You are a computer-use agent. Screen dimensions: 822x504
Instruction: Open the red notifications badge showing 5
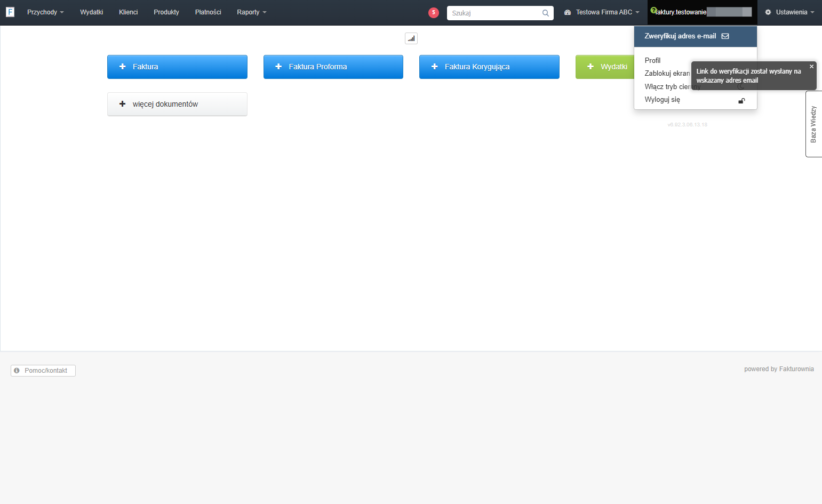(x=434, y=13)
